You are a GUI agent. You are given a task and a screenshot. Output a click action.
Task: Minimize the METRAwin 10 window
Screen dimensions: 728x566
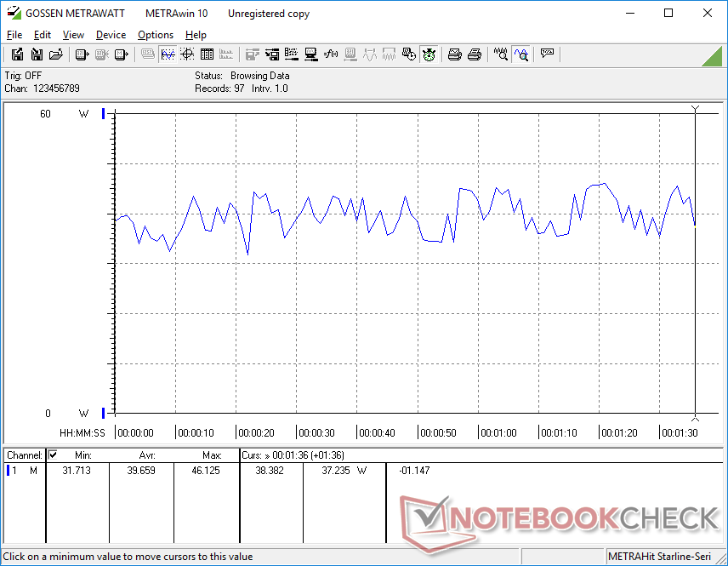(630, 13)
